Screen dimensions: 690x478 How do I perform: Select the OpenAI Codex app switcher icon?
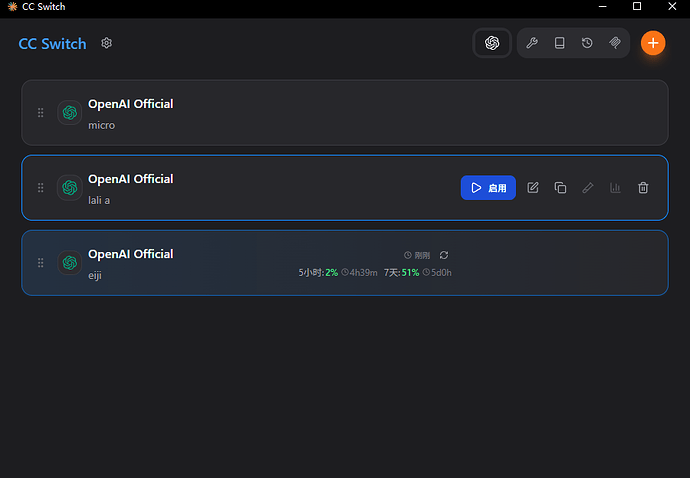tap(492, 43)
